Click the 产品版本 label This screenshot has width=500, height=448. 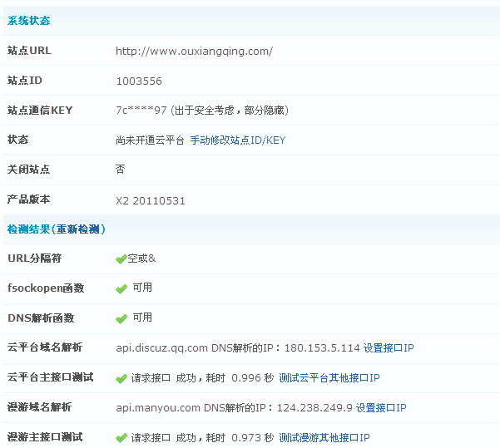[x=28, y=199]
